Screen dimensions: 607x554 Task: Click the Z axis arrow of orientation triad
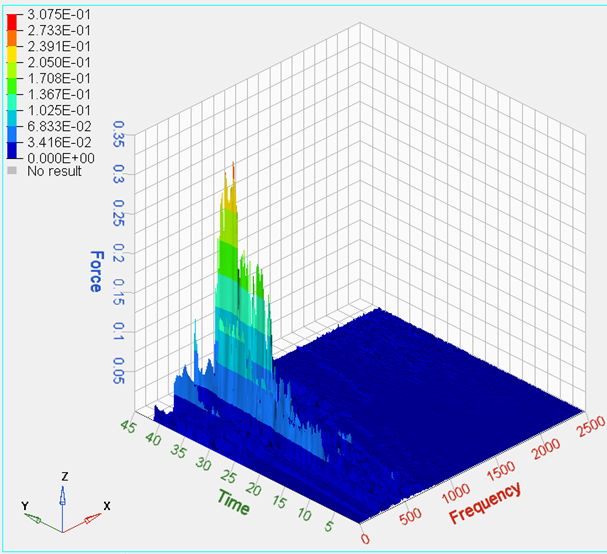pyautogui.click(x=63, y=492)
